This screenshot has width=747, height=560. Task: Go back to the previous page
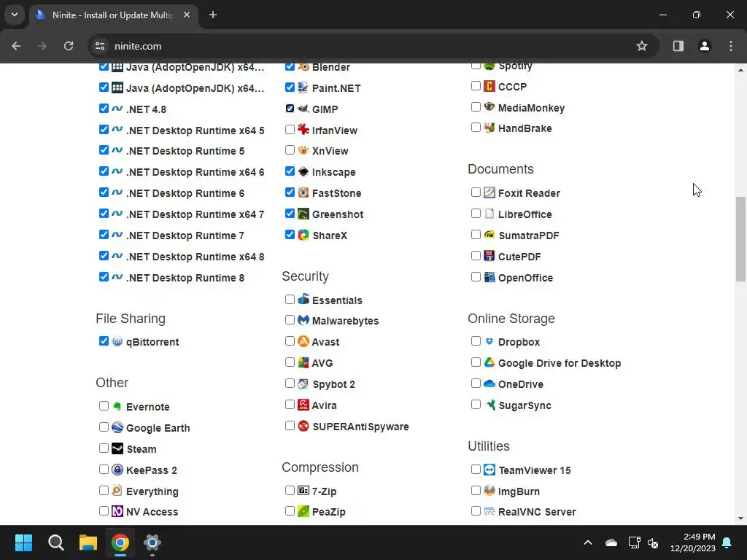[16, 46]
